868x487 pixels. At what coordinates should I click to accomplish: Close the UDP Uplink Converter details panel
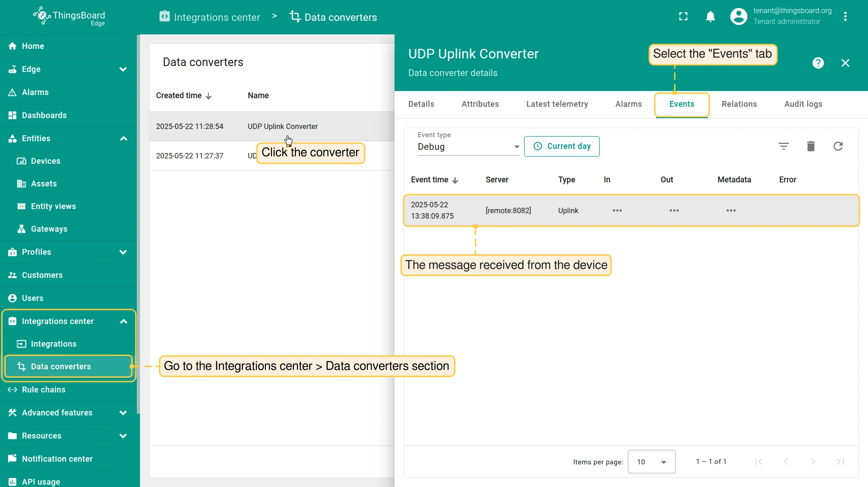tap(845, 63)
